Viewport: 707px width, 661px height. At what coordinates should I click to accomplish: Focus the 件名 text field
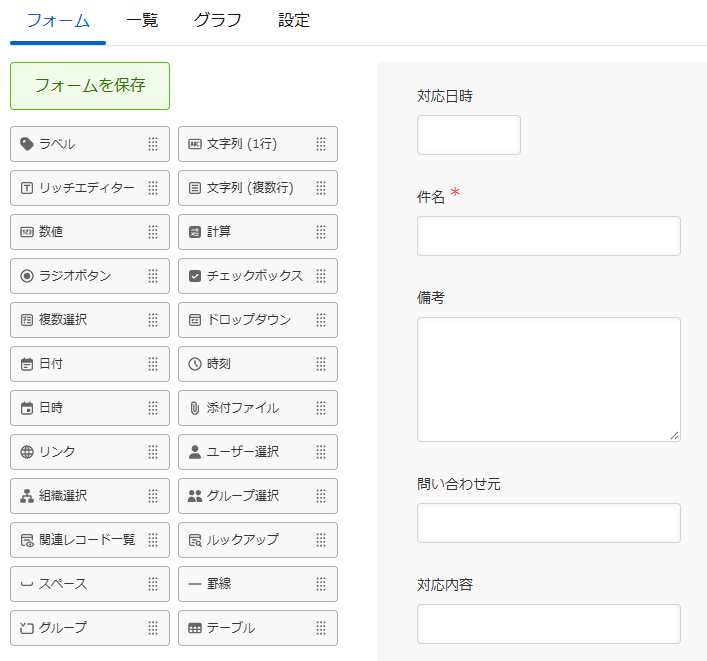pyautogui.click(x=549, y=236)
